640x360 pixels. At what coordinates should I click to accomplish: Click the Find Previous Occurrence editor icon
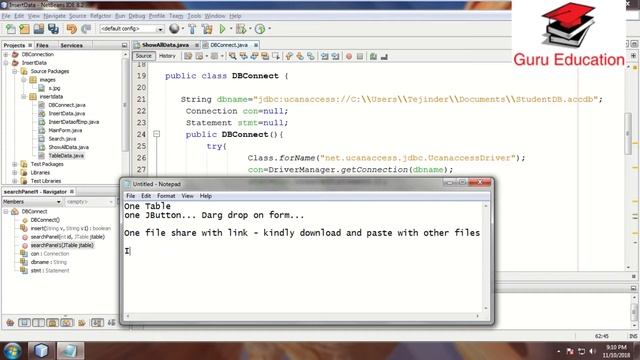244,56
